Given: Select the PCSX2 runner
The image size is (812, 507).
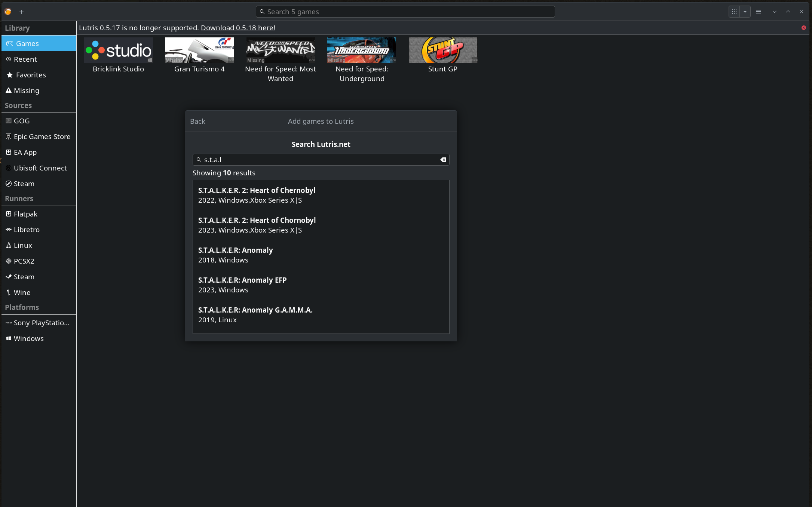Looking at the screenshot, I should tap(39, 261).
